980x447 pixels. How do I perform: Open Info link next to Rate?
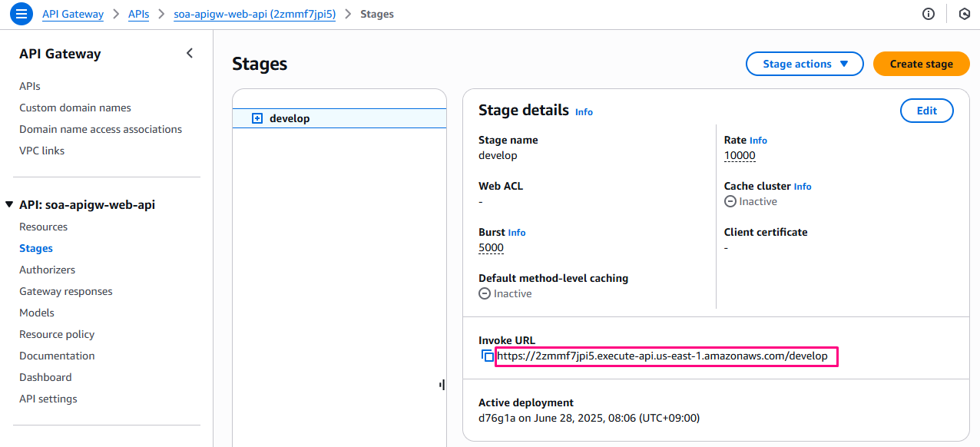(758, 141)
